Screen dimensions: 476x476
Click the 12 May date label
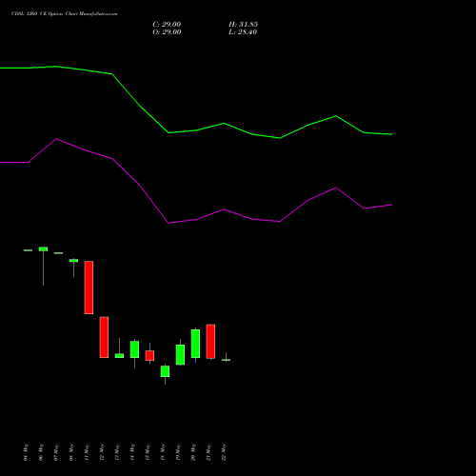[x=102, y=452]
